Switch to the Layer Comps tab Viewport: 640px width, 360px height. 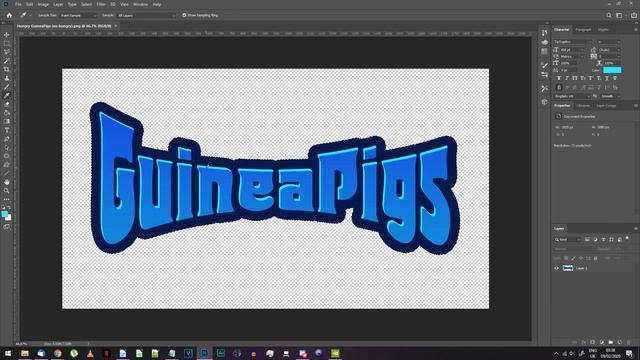point(606,106)
